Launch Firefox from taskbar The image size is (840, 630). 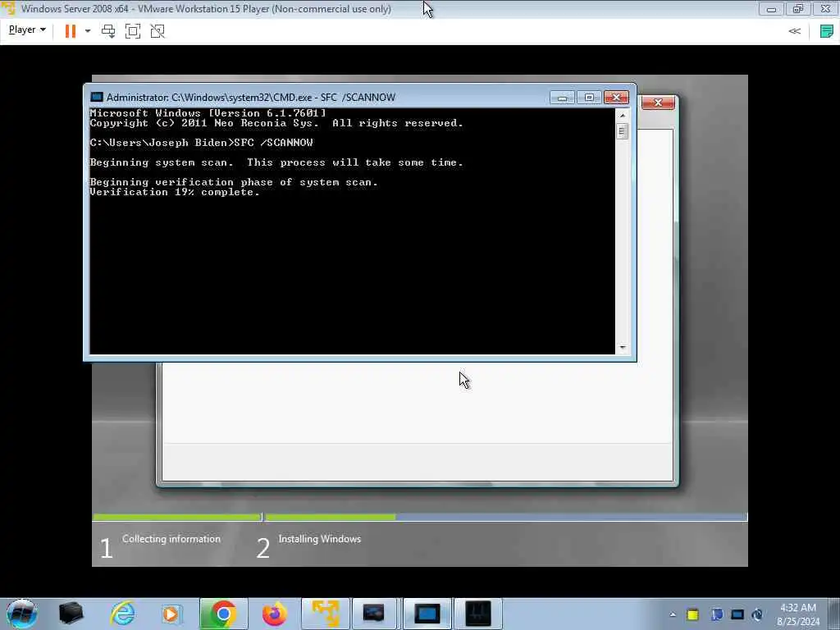pos(274,614)
